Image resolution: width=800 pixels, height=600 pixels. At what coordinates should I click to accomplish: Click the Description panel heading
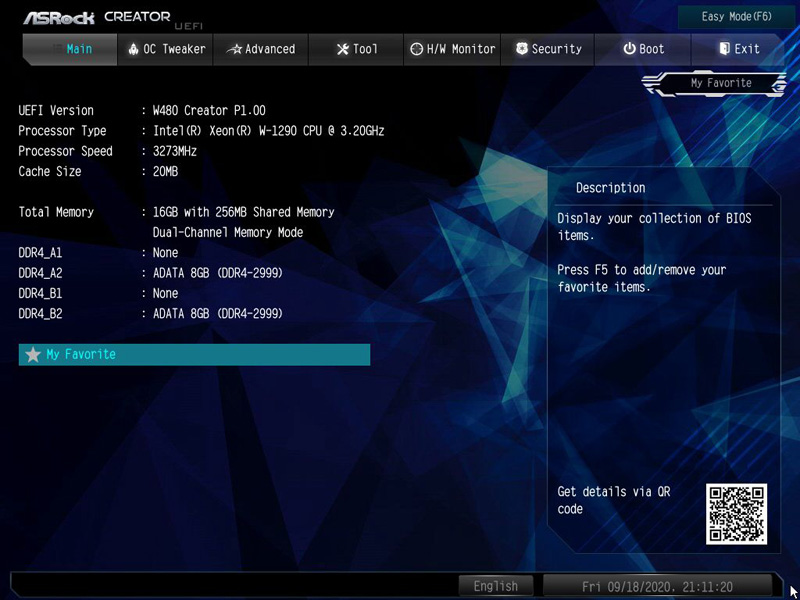611,188
